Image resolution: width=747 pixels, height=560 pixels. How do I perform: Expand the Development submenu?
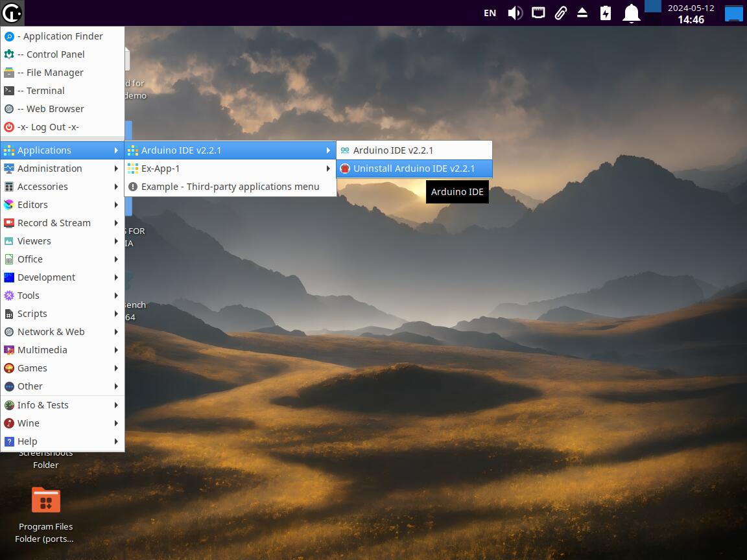click(x=62, y=277)
